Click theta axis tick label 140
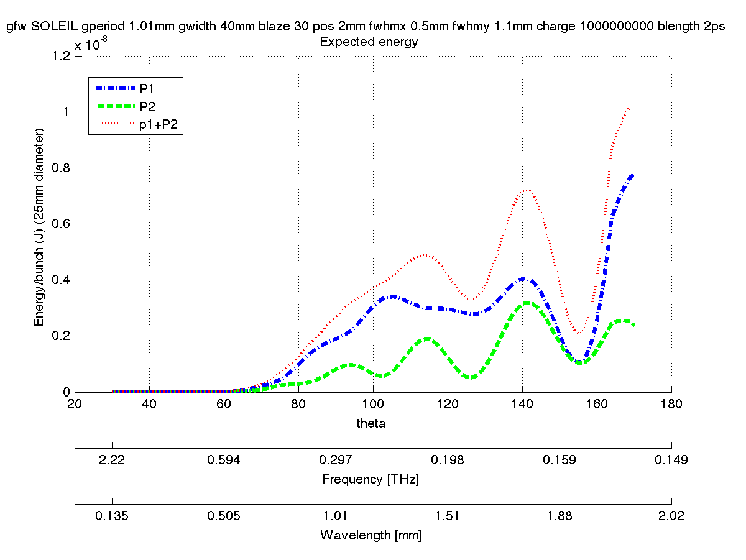Viewport: 746px width, 560px height. click(522, 404)
